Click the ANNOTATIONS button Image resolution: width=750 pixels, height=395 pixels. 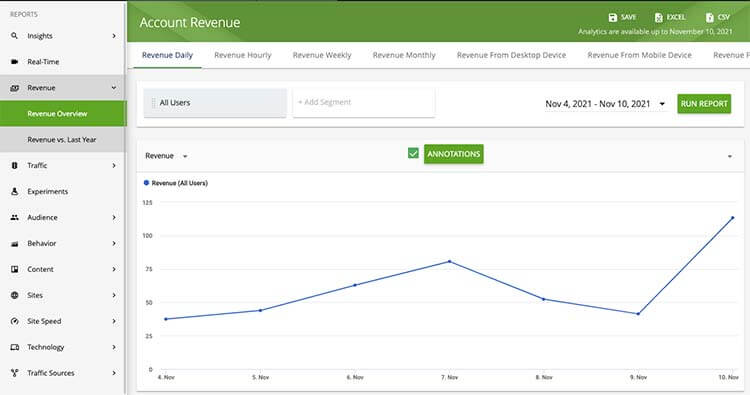click(453, 154)
